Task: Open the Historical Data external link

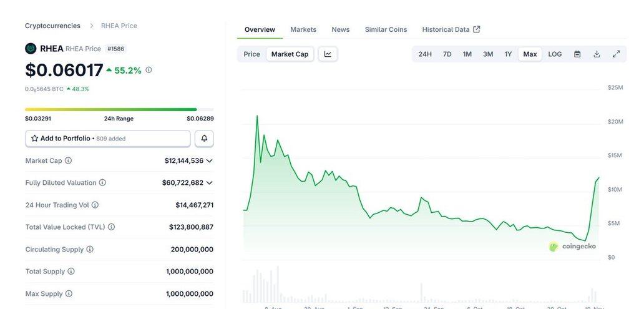Action: pyautogui.click(x=451, y=29)
